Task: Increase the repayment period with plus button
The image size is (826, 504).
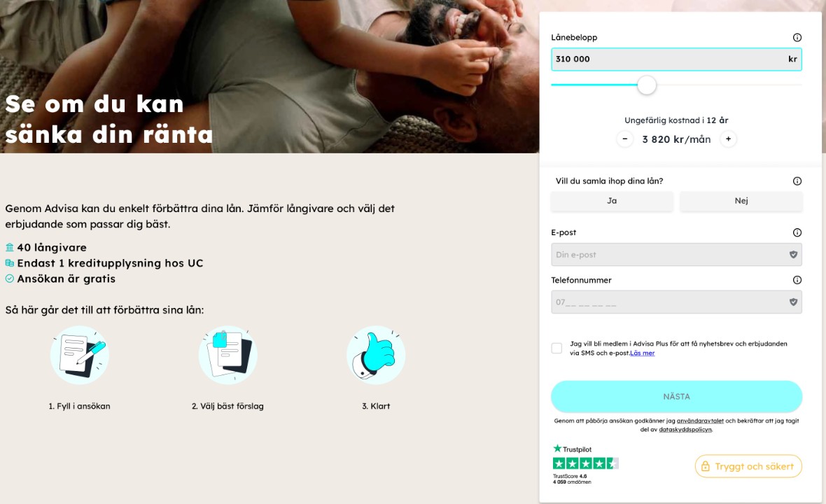Action: click(729, 139)
